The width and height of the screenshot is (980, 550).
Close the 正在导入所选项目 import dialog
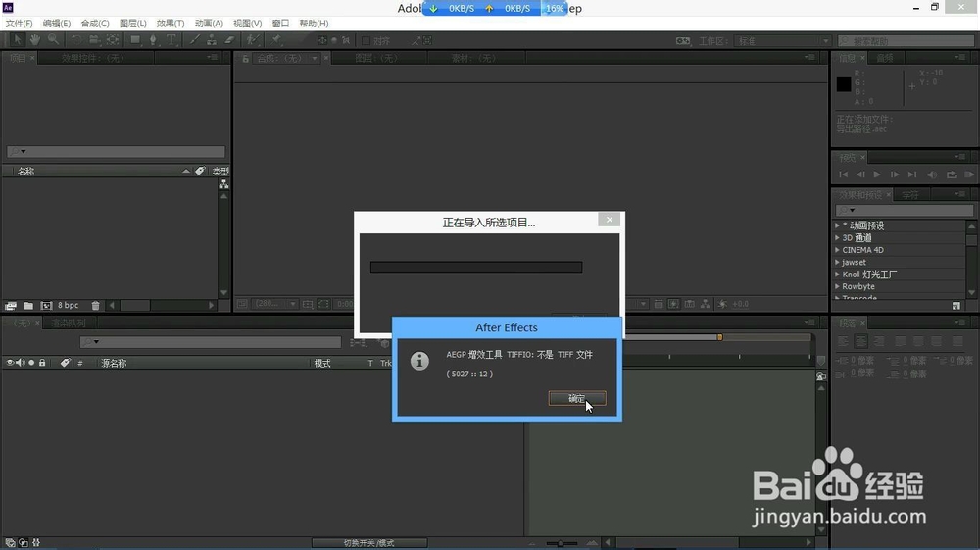[x=610, y=220]
